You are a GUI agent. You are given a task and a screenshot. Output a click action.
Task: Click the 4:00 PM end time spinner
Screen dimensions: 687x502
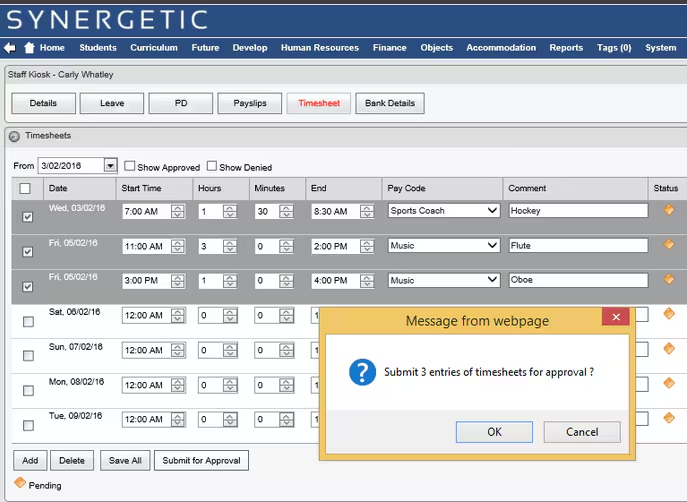pyautogui.click(x=367, y=281)
